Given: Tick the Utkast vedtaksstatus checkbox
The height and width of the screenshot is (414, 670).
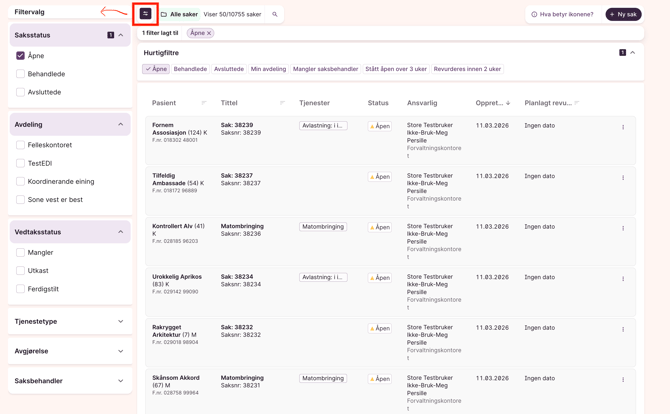Looking at the screenshot, I should click(20, 271).
